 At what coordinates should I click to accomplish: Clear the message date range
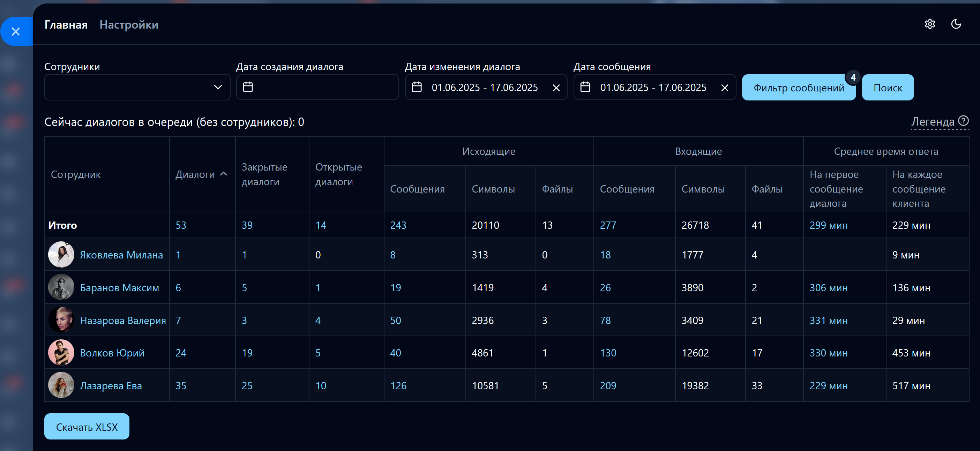pos(724,88)
